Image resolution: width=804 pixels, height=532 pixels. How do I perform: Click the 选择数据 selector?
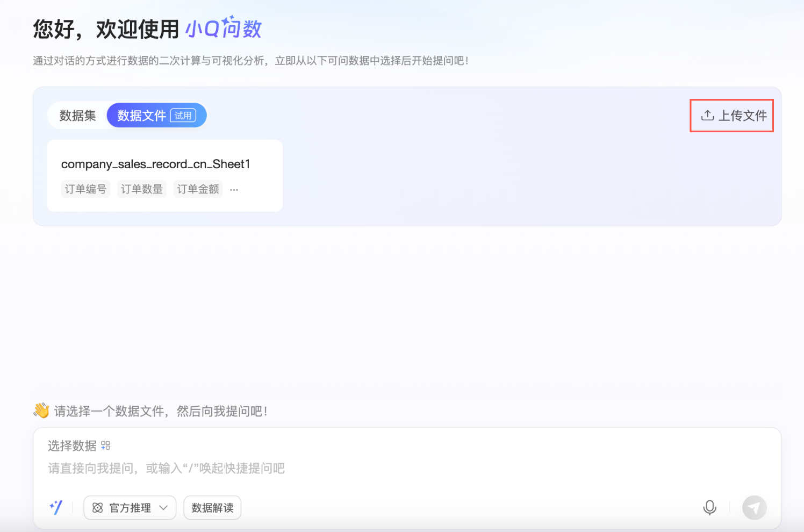tap(79, 445)
